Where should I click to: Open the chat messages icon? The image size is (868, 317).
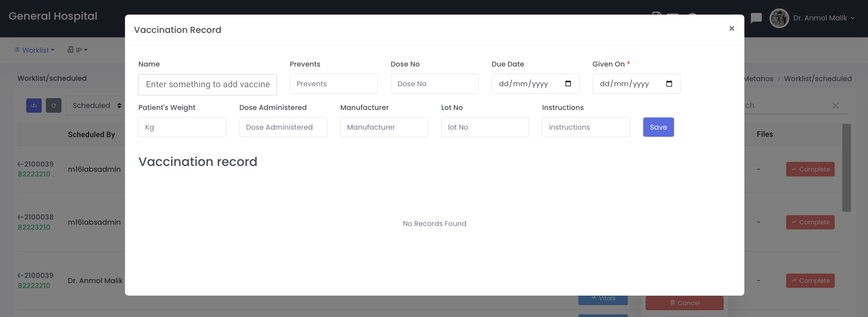tap(756, 18)
